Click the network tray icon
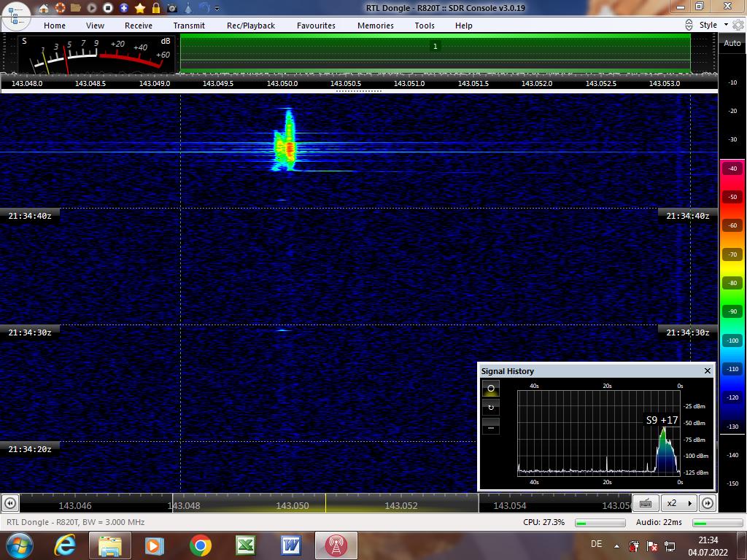Screen dimensions: 747x560 point(670,545)
